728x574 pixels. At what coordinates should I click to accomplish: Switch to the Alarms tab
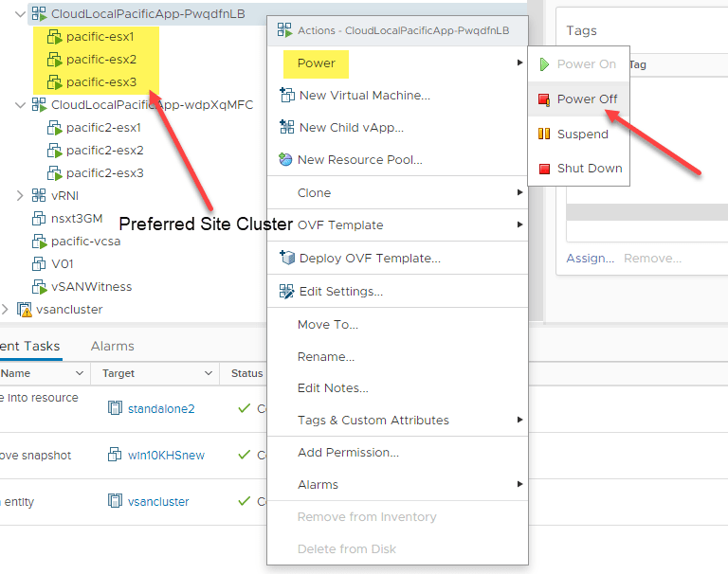[x=112, y=346]
